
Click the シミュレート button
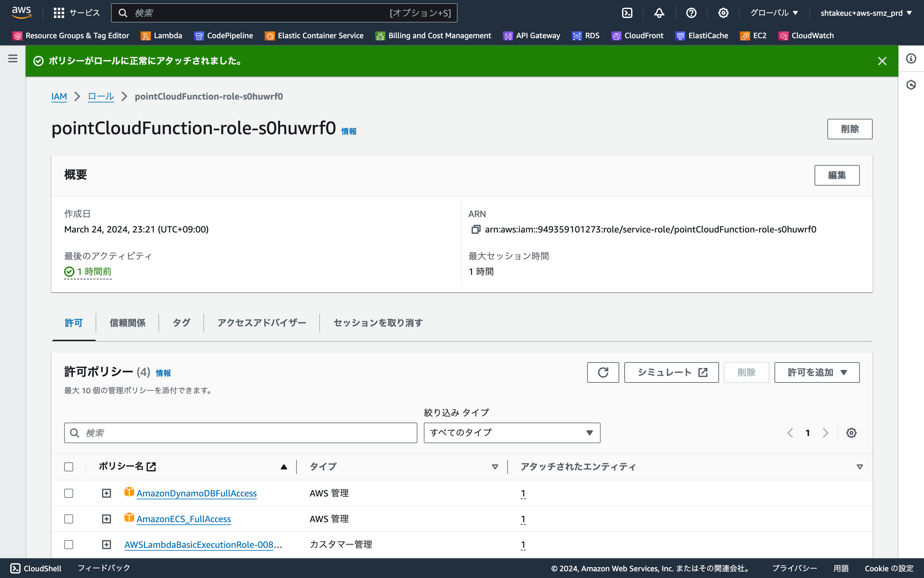(671, 372)
